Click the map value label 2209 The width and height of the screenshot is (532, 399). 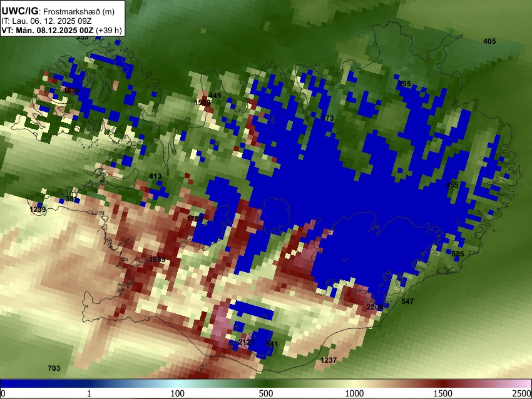[375, 307]
